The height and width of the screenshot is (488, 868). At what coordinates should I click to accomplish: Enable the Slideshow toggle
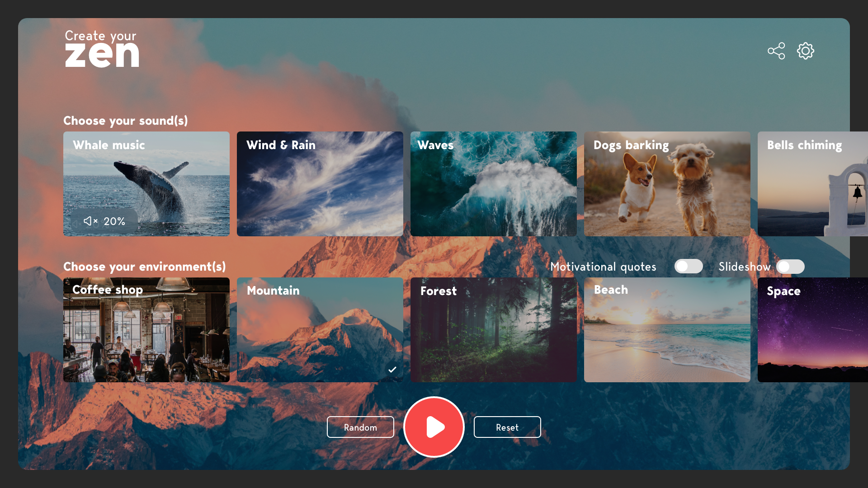[791, 267]
